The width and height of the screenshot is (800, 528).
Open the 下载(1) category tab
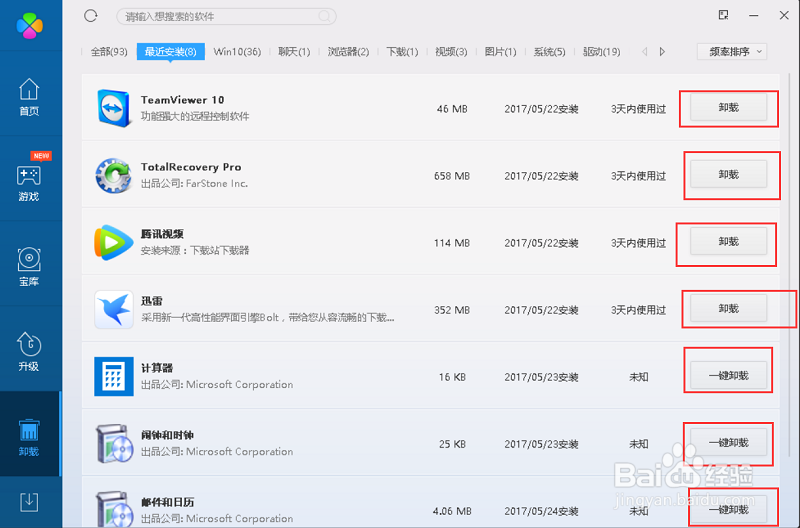tap(402, 52)
